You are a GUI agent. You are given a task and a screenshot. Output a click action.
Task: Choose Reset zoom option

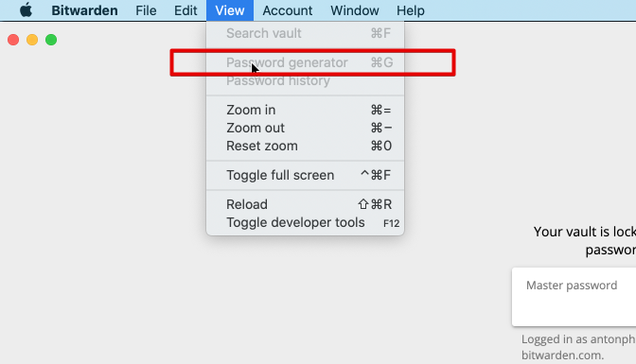[305, 146]
